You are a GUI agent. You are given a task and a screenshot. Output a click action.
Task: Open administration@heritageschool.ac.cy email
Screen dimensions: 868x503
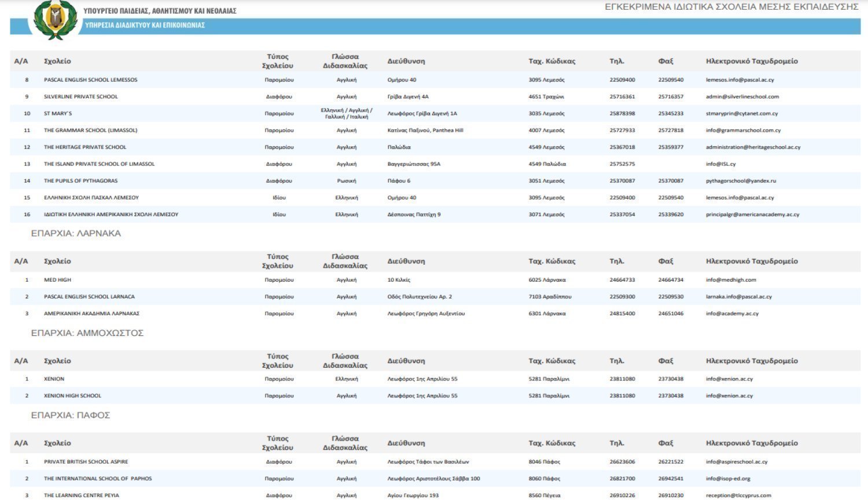tap(753, 147)
